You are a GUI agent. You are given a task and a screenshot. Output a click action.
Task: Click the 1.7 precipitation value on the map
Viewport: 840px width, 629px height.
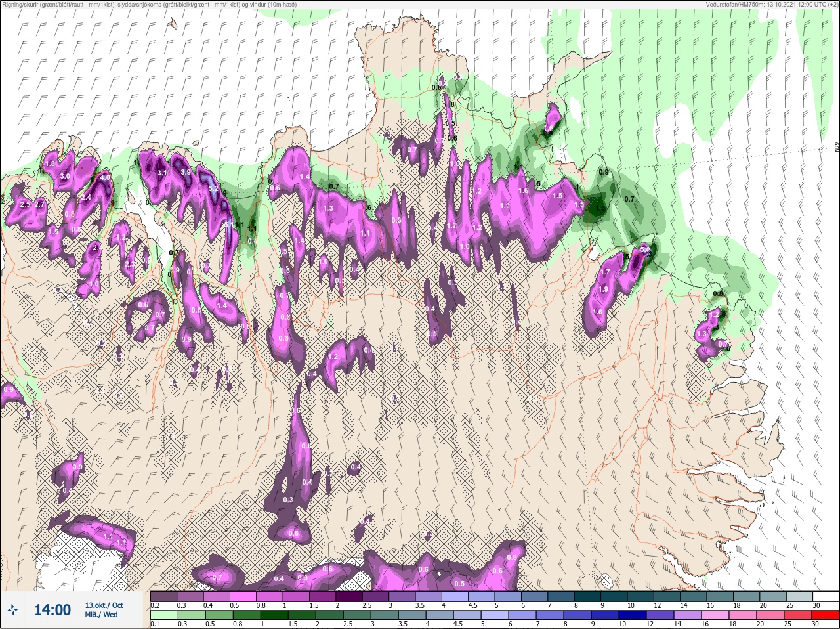tap(605, 272)
